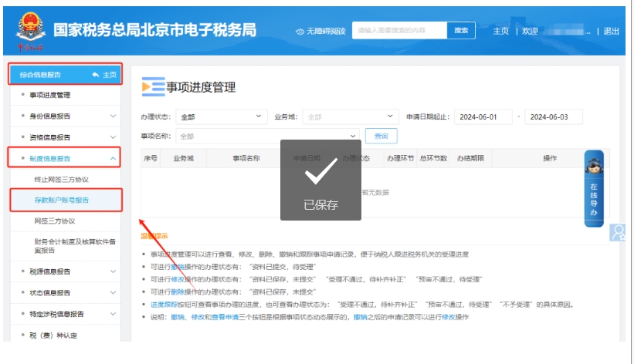Click the blue 搜索 button
634x364 pixels.
(x=460, y=31)
